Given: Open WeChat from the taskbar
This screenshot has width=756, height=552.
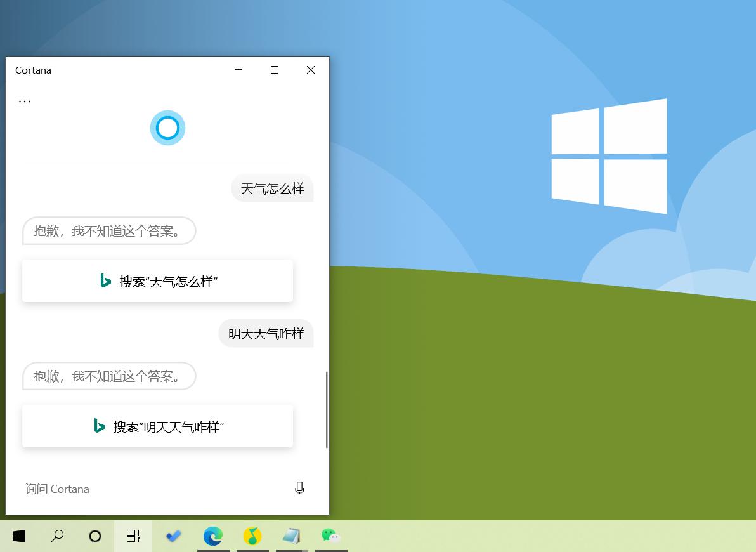Looking at the screenshot, I should 331,536.
